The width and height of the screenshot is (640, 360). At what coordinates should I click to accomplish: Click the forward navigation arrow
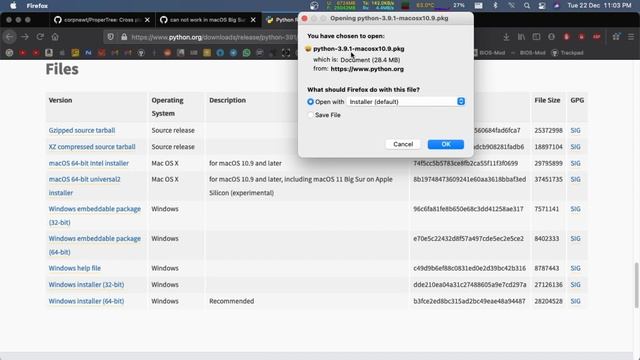point(25,37)
